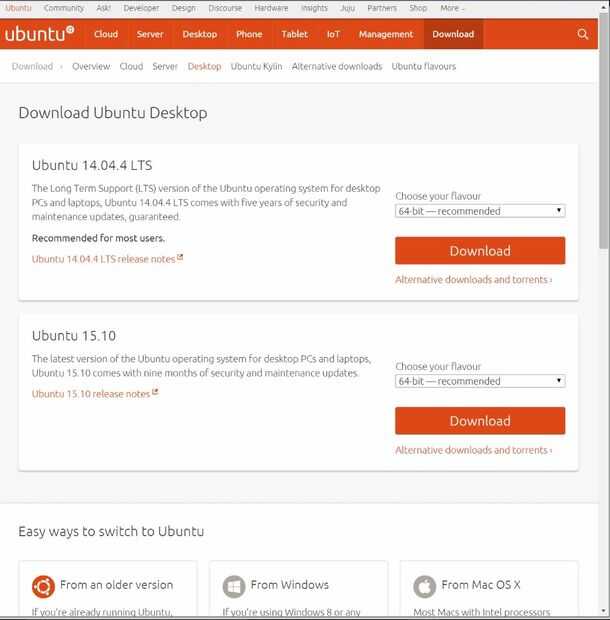This screenshot has height=620, width=610.
Task: Select the Desktop sub-navigation link
Action: 204,66
